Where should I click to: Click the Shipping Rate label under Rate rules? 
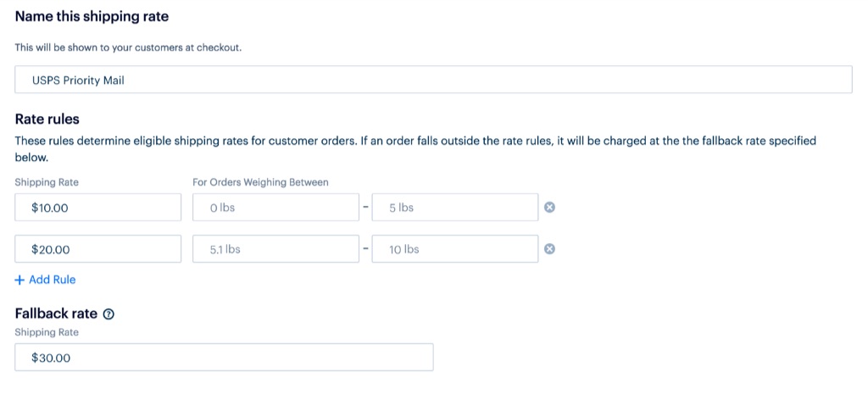coord(47,182)
